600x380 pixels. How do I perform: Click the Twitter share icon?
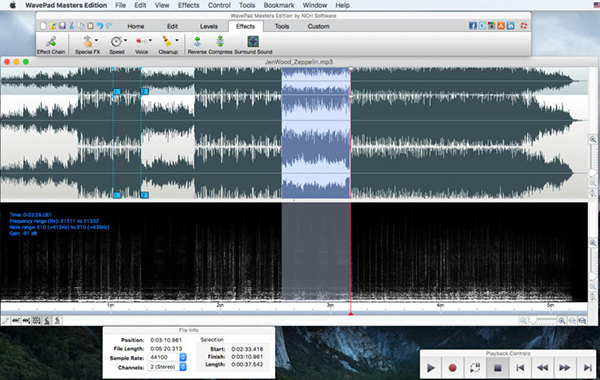[x=482, y=26]
